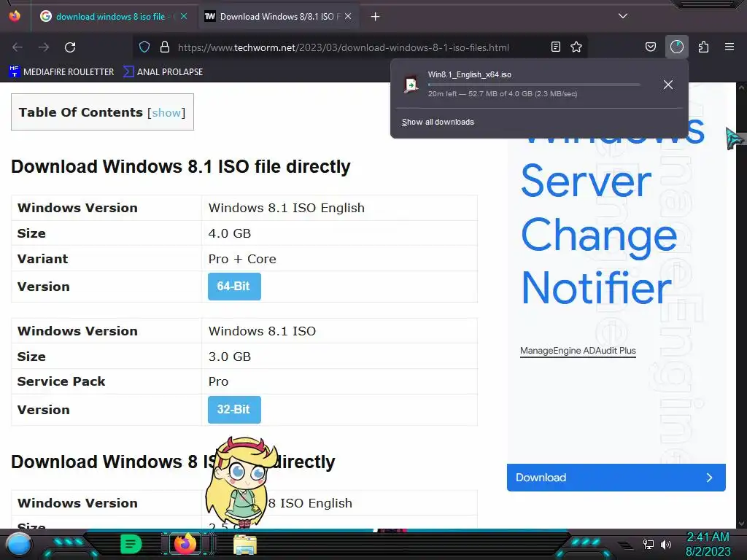
Task: Close the Techworm Download Windows tab
Action: coord(348,16)
